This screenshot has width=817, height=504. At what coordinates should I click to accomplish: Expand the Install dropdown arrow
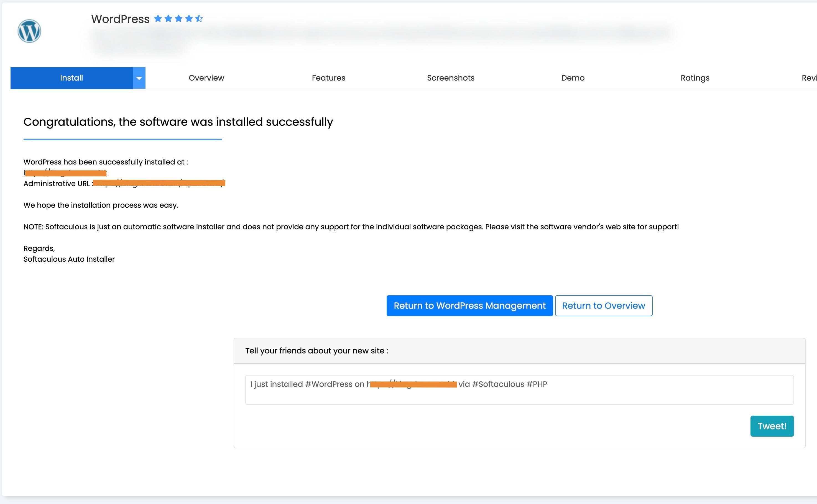[x=139, y=78]
